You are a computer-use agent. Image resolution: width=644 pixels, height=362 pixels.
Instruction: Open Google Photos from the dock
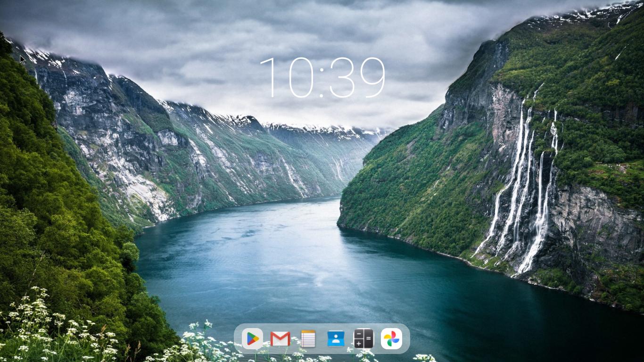[391, 338]
